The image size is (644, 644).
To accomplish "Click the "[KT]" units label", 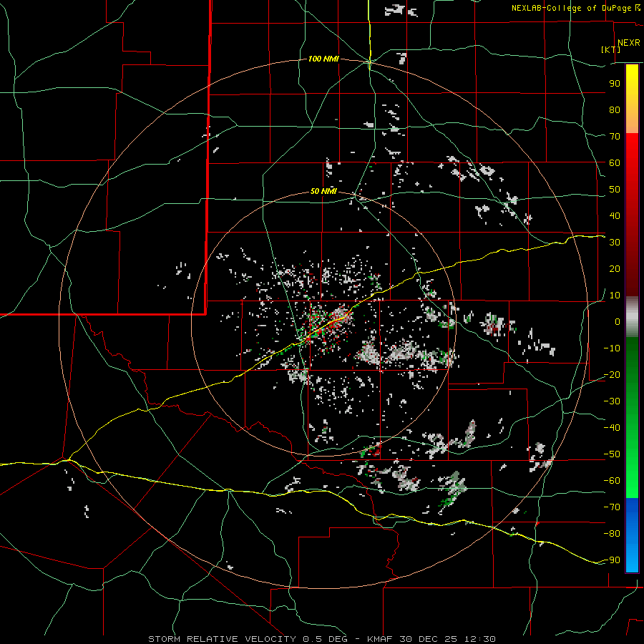I will pyautogui.click(x=610, y=49).
